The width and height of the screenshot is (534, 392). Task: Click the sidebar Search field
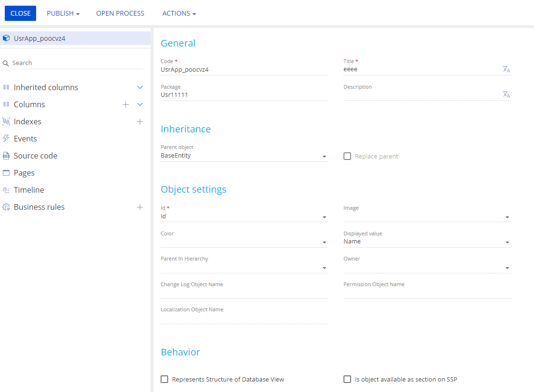pos(76,63)
